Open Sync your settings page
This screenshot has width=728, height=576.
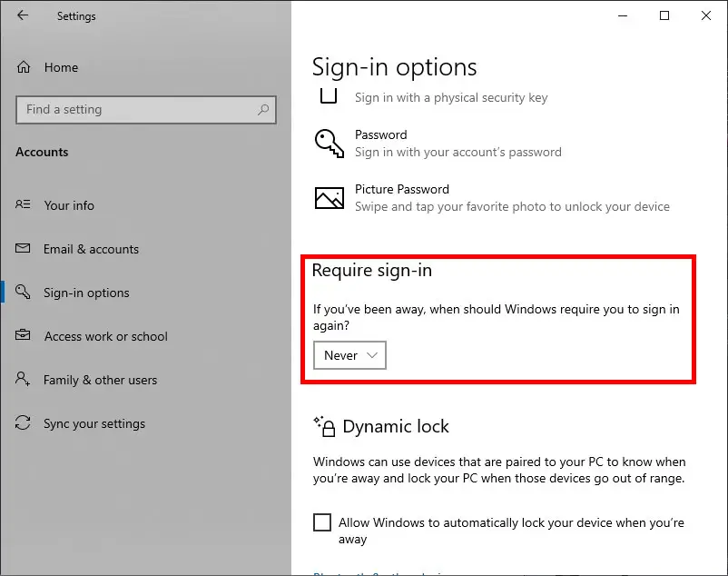tap(94, 423)
